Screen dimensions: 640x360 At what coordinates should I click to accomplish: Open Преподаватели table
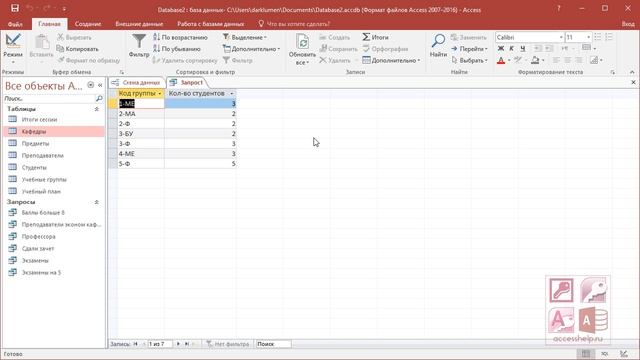(53, 156)
